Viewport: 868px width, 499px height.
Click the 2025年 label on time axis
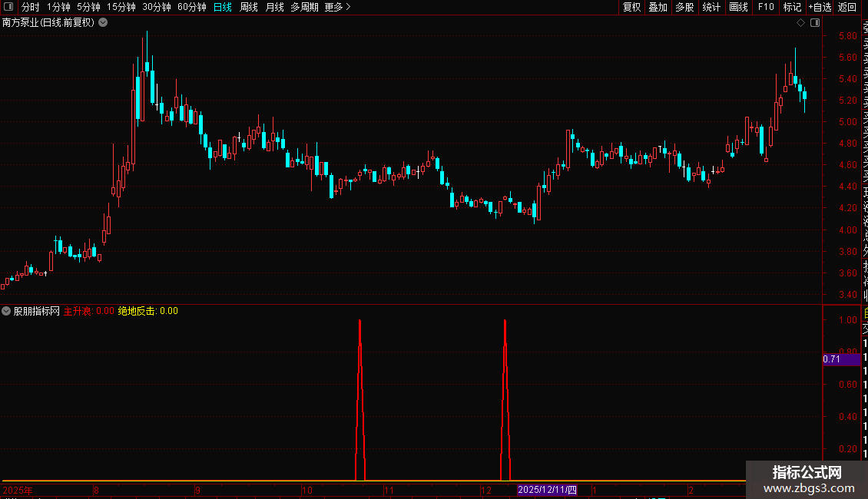click(x=18, y=490)
